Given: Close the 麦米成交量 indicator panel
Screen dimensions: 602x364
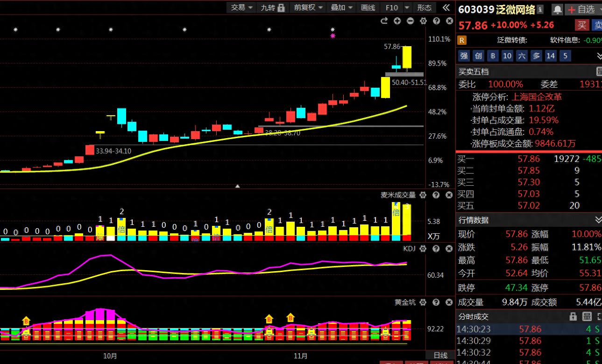Looking at the screenshot, I should coord(449,195).
